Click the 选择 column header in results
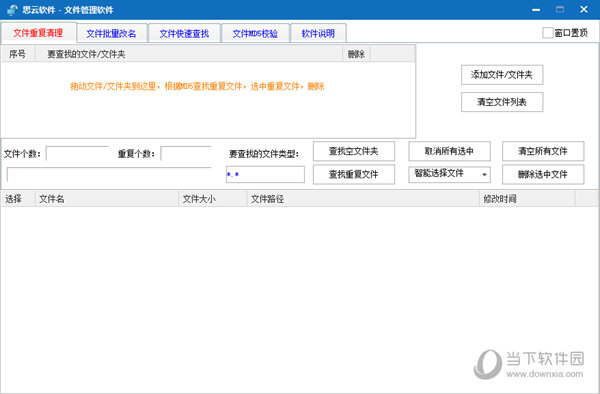This screenshot has height=394, width=600. (x=18, y=199)
